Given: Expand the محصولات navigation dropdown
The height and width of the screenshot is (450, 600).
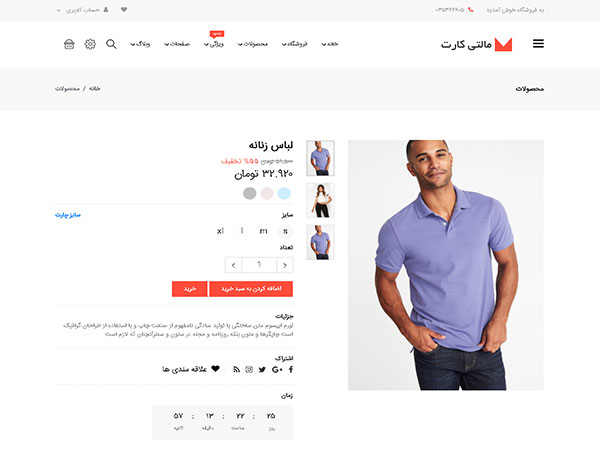Looking at the screenshot, I should click(253, 44).
